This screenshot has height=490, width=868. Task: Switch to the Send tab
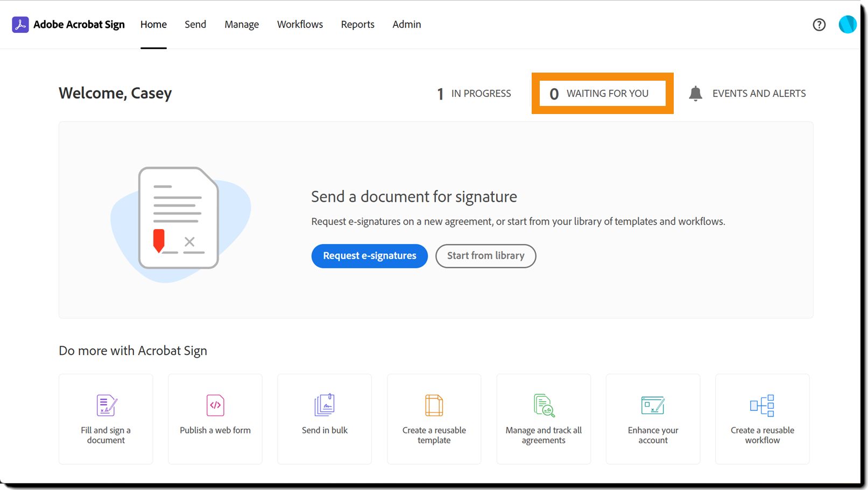[195, 25]
